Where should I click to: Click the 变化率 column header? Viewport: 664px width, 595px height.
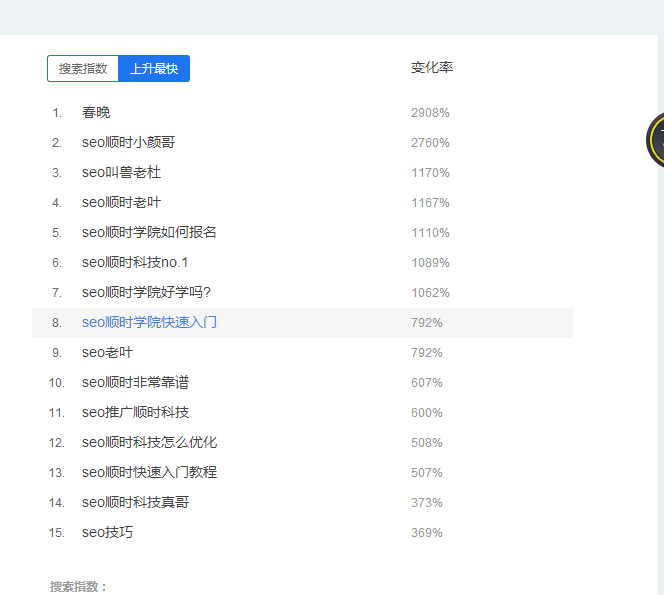tap(432, 68)
